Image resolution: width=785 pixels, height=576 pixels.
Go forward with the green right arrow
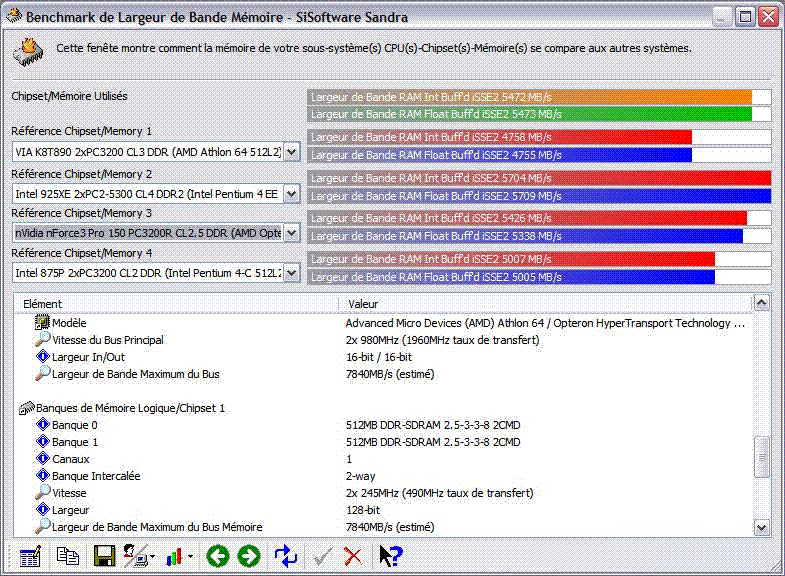(249, 556)
